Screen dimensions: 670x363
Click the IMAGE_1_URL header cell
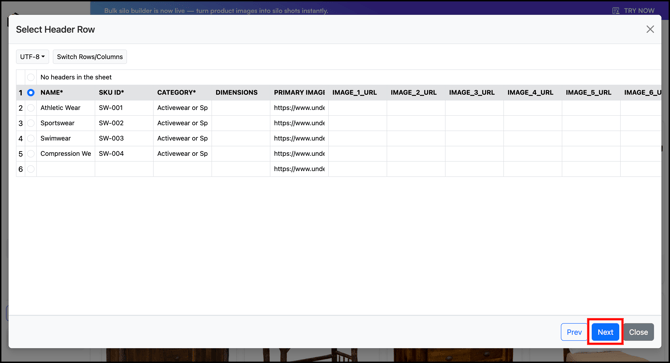coord(358,92)
